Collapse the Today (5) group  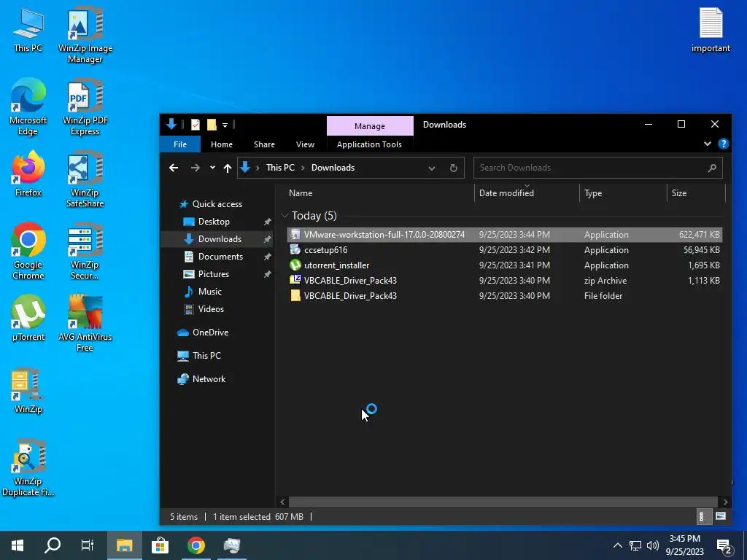tap(285, 216)
